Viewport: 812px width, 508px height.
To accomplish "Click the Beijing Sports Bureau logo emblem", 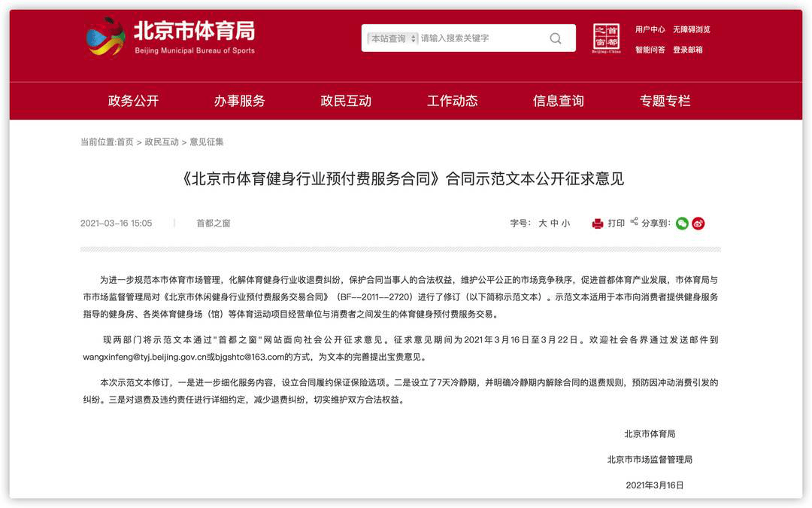I will tap(106, 36).
